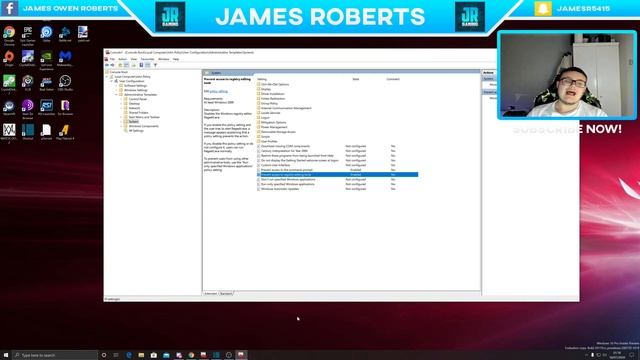Viewport: 640px width, 360px height.
Task: Open the SteamVR desktop shortcut
Action: click(x=9, y=108)
